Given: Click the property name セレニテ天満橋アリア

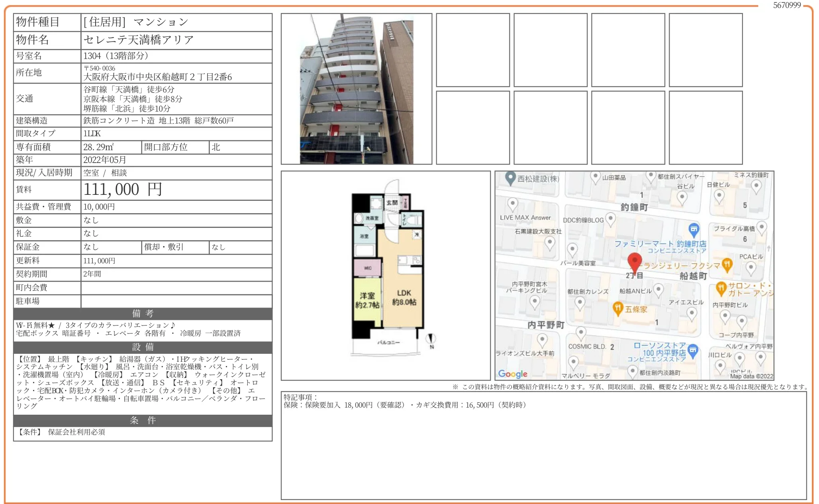Looking at the screenshot, I should pos(138,40).
